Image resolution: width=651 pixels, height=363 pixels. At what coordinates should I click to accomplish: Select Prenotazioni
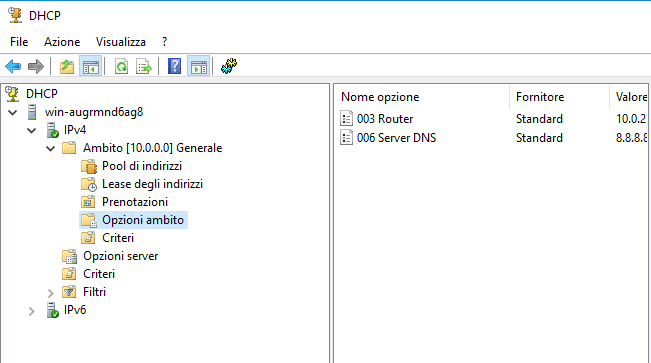pos(135,202)
